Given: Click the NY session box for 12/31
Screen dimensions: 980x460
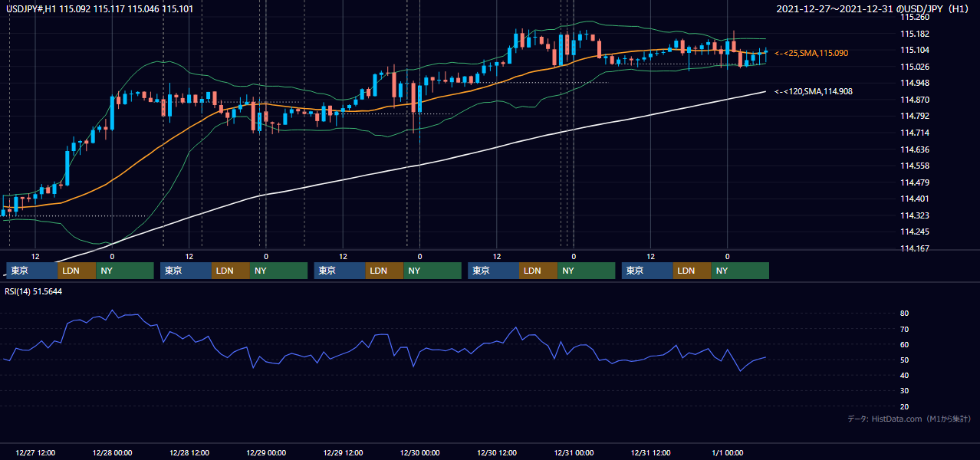Looking at the screenshot, I should tap(740, 271).
